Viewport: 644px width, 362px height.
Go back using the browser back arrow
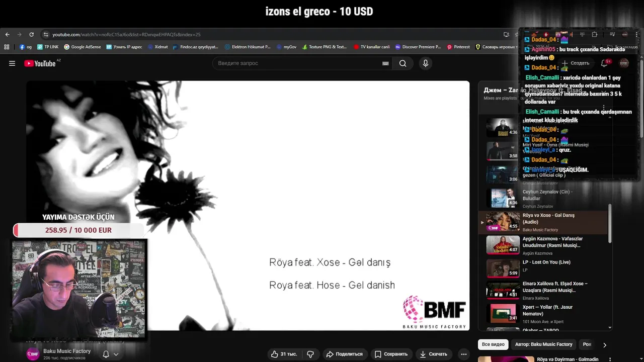click(7, 35)
